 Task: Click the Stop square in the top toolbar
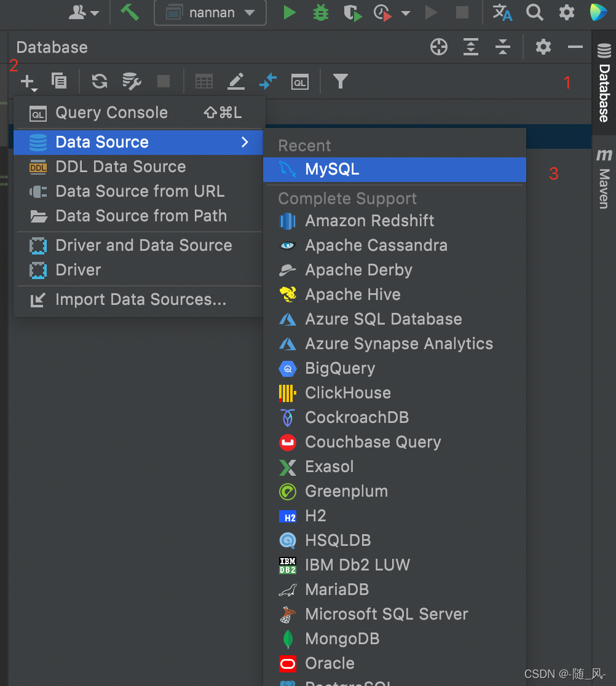(x=462, y=12)
